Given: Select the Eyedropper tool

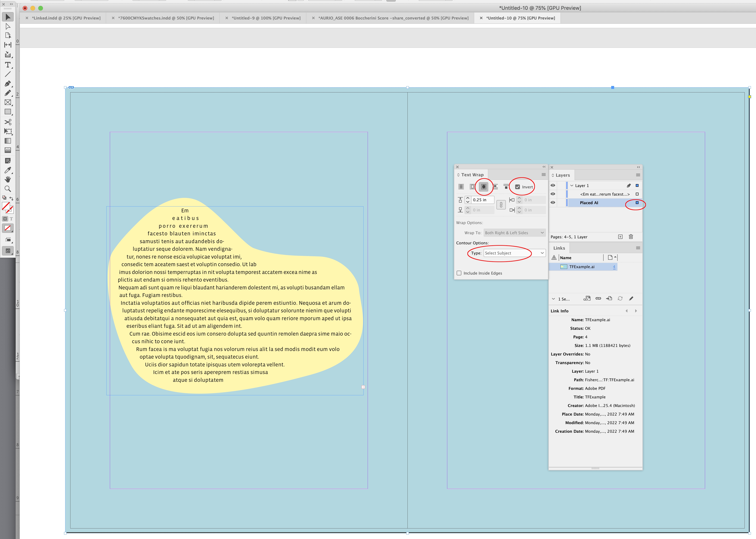Looking at the screenshot, I should point(8,170).
